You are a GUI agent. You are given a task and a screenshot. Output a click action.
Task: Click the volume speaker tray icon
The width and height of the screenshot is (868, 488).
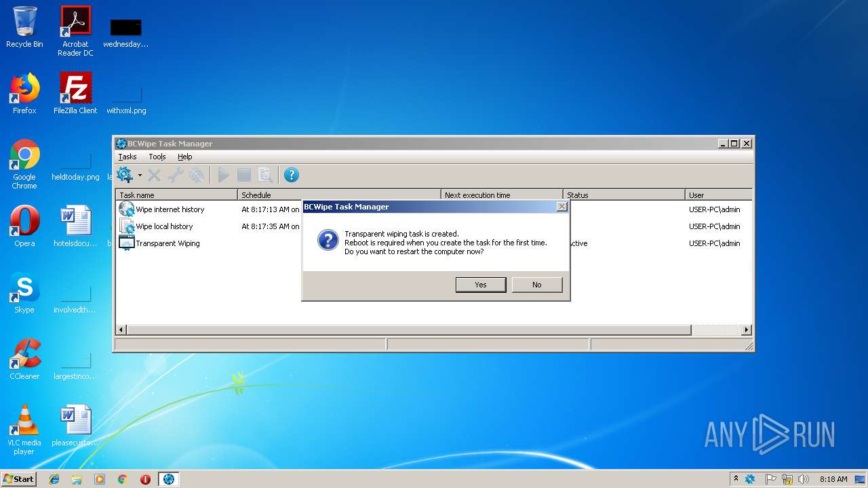(x=804, y=479)
